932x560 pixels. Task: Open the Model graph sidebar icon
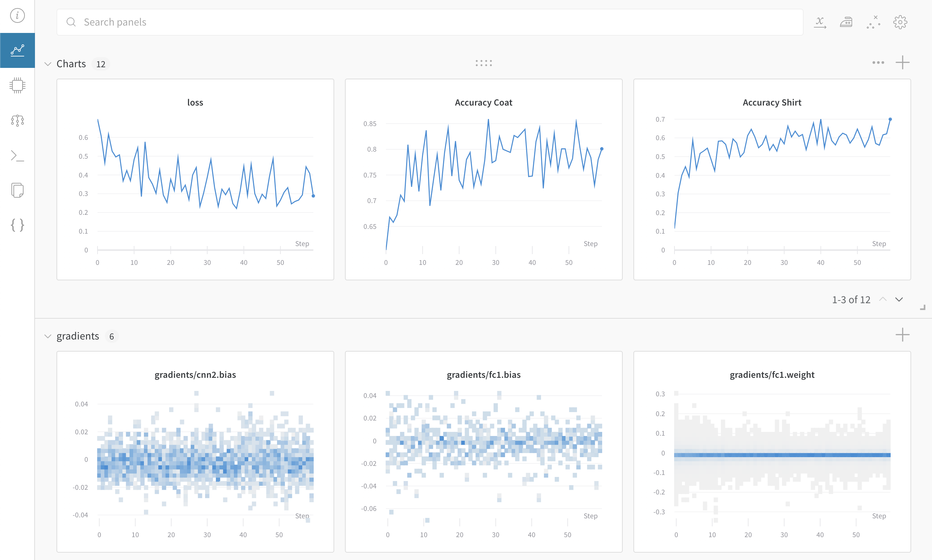17,120
